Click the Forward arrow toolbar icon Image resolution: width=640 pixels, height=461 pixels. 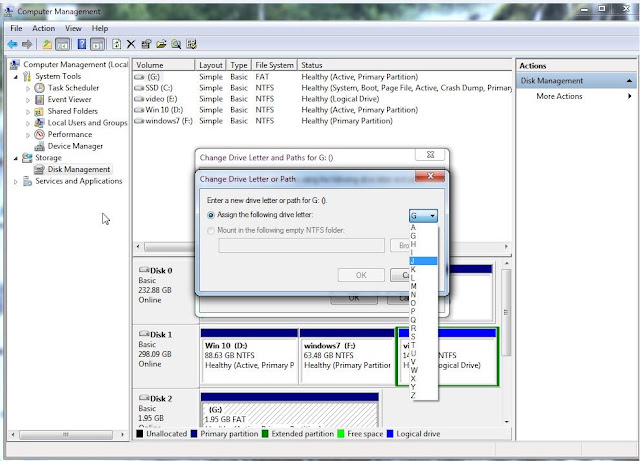[27, 44]
